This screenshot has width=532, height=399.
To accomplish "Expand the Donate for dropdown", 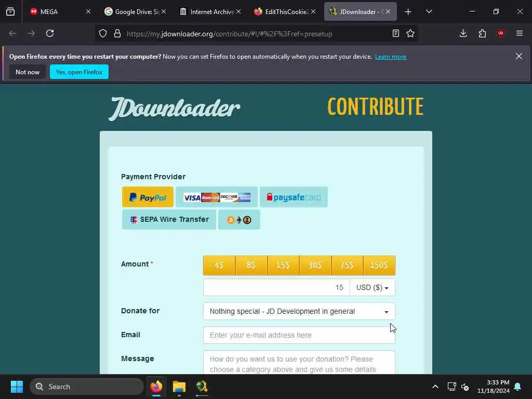I will (x=299, y=311).
